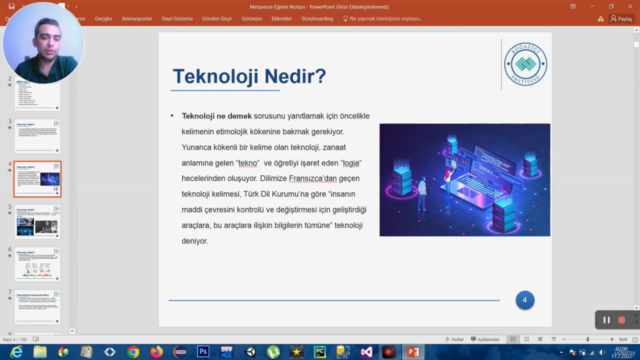Open the Ribbon Display Options icon
Screen dimensions: 640x360
tap(573, 7)
